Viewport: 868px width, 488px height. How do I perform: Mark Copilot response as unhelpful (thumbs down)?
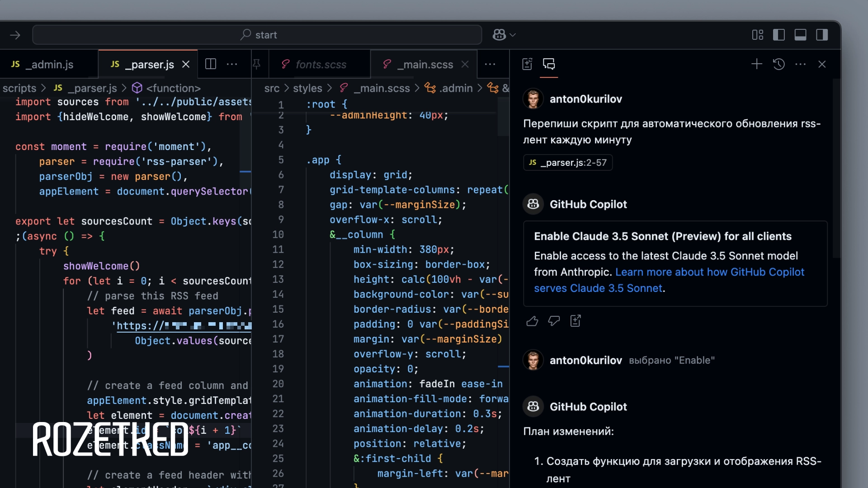tap(554, 321)
